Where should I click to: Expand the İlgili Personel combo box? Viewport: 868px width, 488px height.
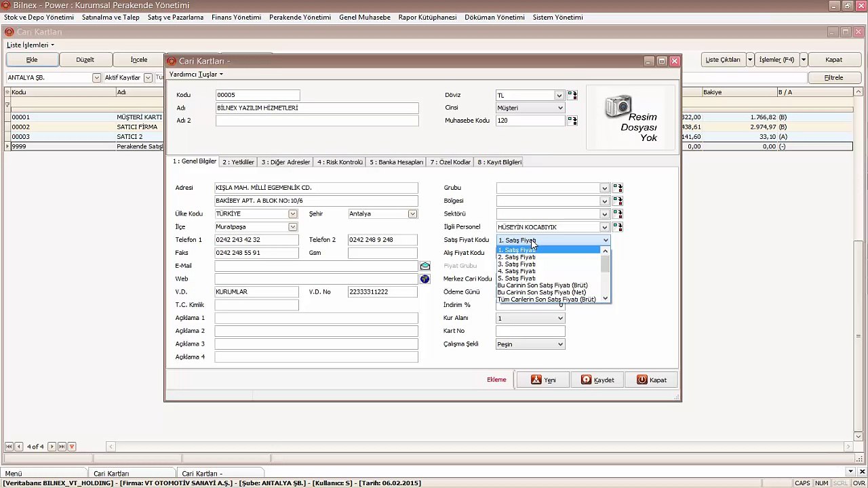pos(604,226)
